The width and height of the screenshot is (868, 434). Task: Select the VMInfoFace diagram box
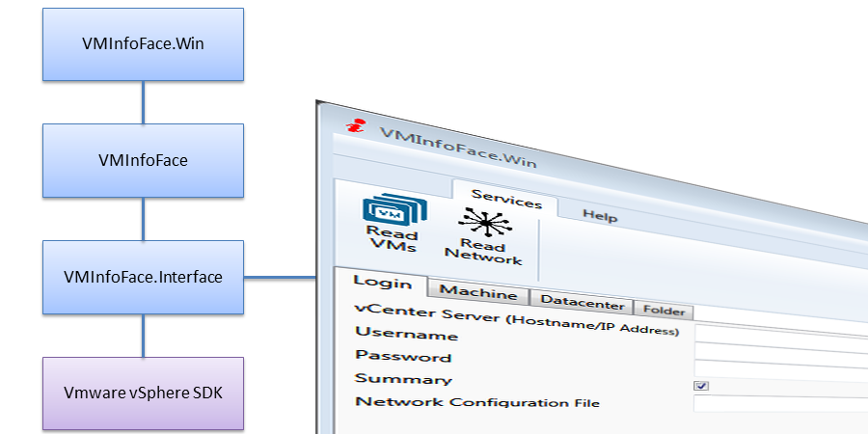coord(143,160)
